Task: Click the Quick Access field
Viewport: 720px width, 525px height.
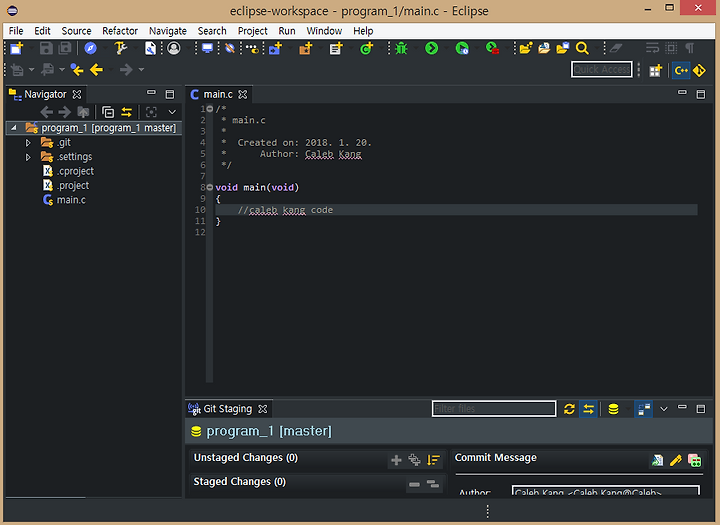Action: [x=602, y=70]
